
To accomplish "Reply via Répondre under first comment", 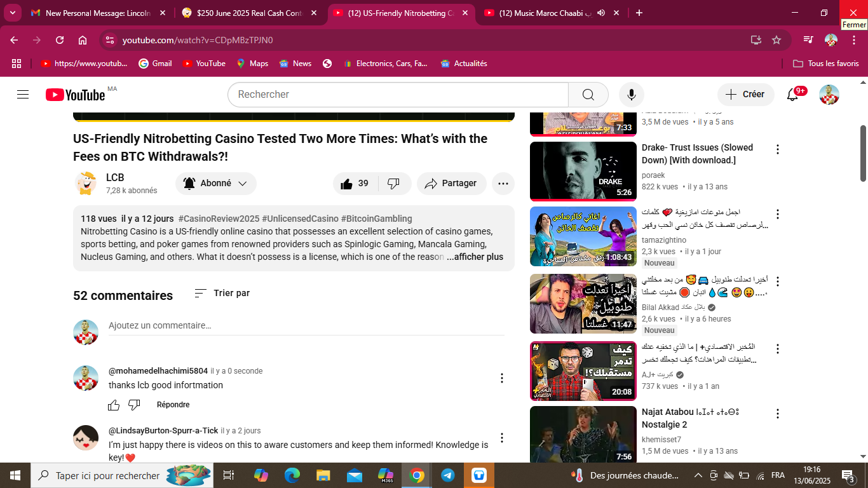I will [173, 405].
